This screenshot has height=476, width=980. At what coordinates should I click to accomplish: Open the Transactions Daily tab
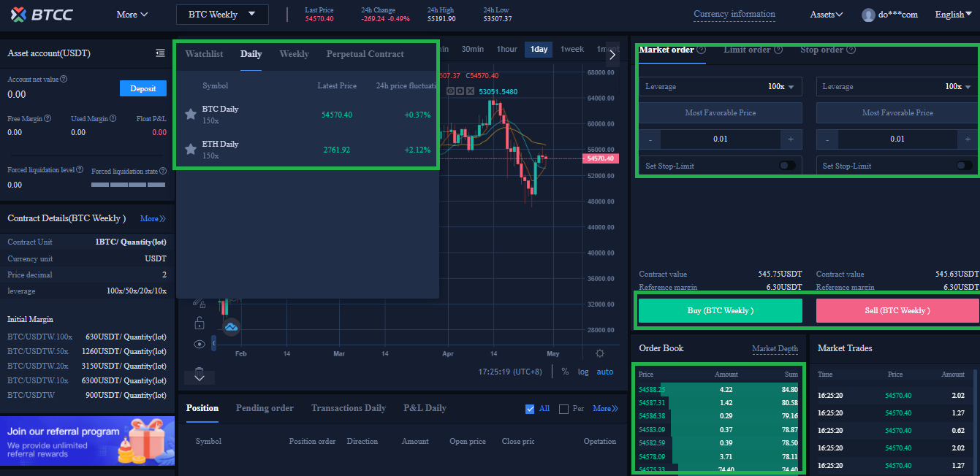[349, 408]
